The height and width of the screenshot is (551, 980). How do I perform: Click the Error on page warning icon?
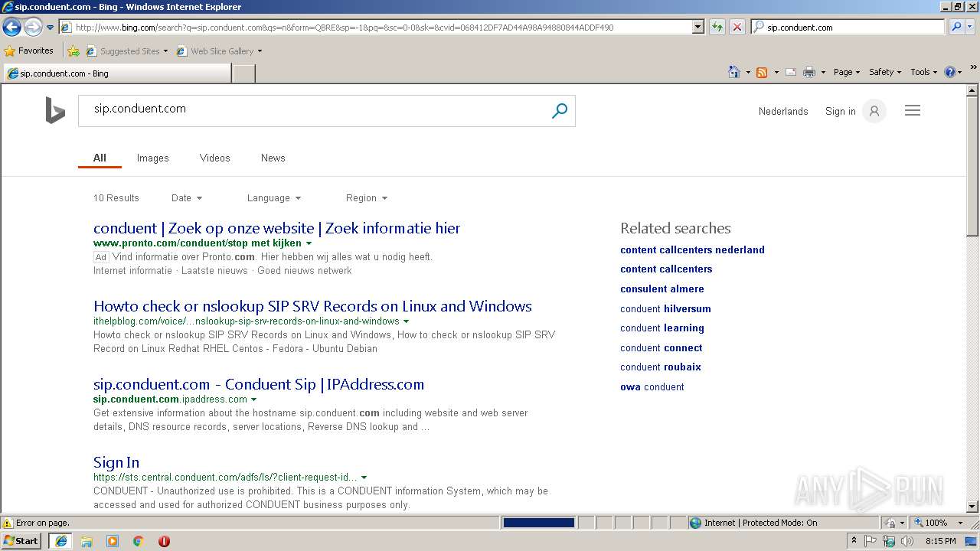[x=8, y=523]
